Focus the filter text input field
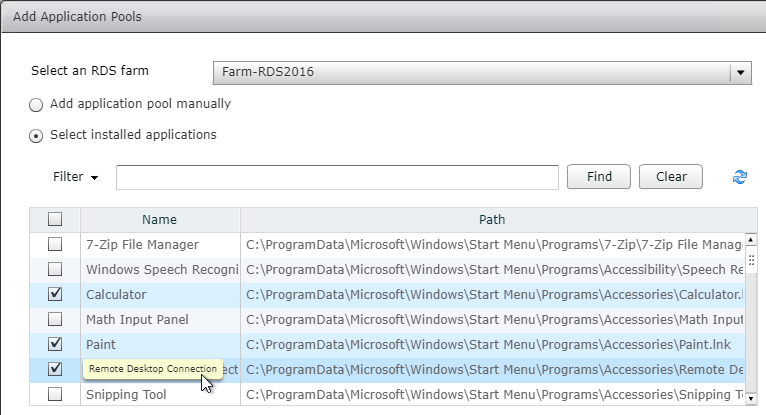 click(337, 177)
